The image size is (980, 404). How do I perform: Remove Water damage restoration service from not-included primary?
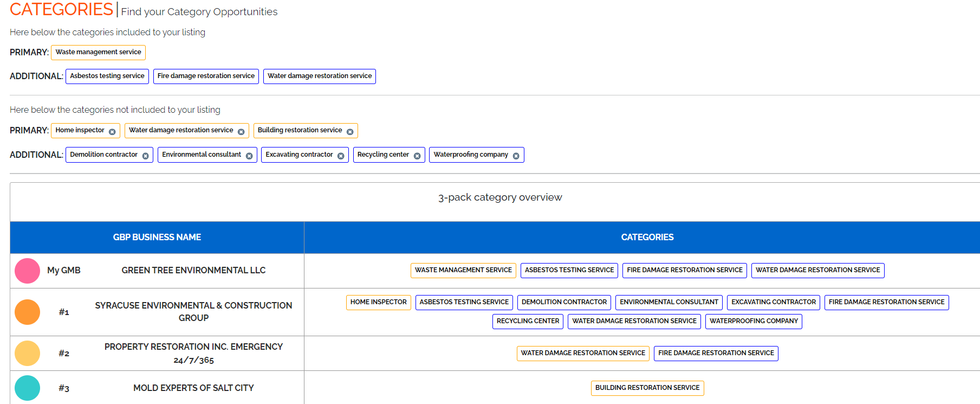pyautogui.click(x=241, y=132)
